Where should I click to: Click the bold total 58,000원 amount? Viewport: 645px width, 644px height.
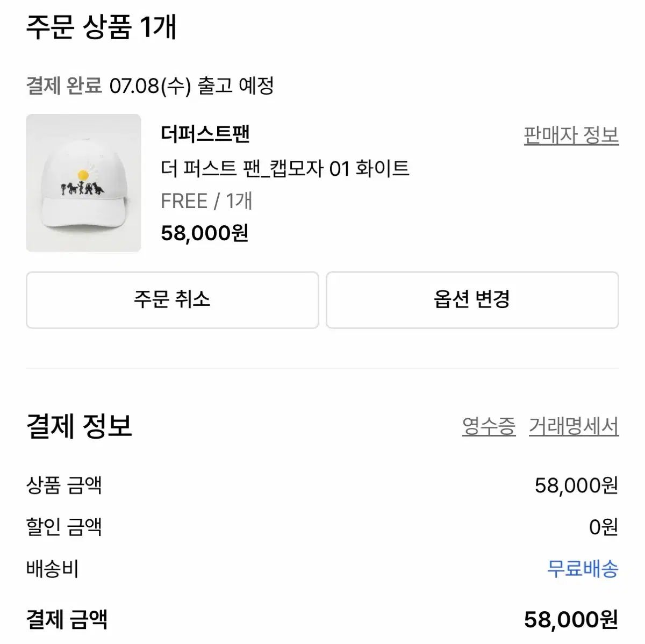point(571,619)
